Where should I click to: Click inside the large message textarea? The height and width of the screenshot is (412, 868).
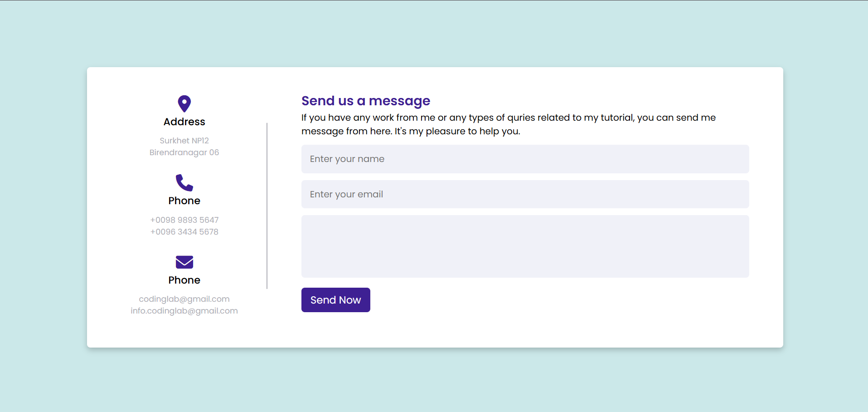tap(525, 246)
